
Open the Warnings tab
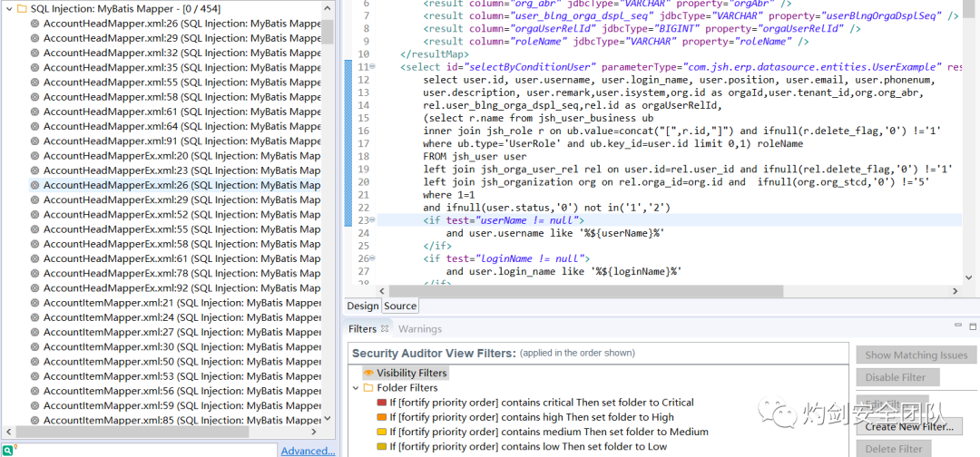(420, 328)
